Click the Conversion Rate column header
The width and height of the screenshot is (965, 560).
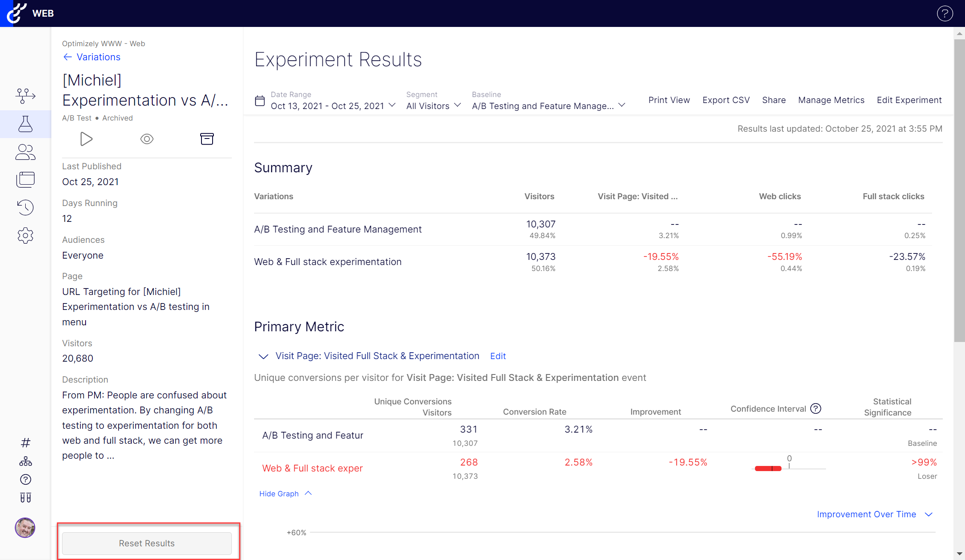[x=534, y=412]
